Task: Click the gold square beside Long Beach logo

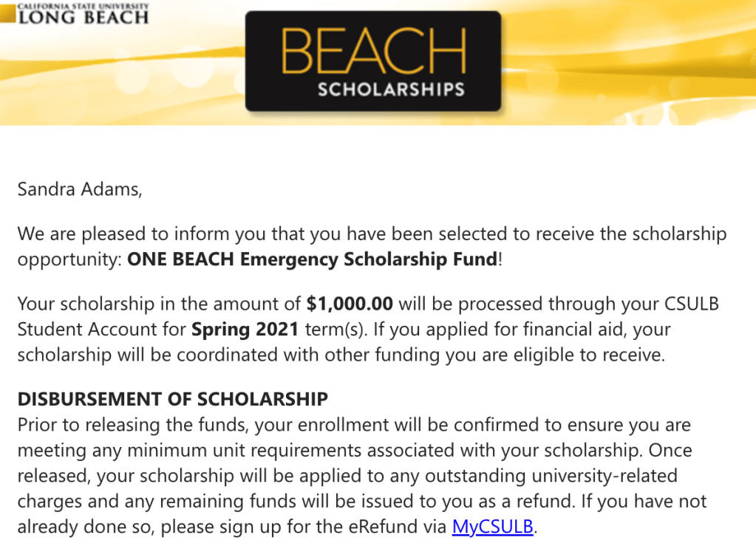Action: pyautogui.click(x=7, y=13)
